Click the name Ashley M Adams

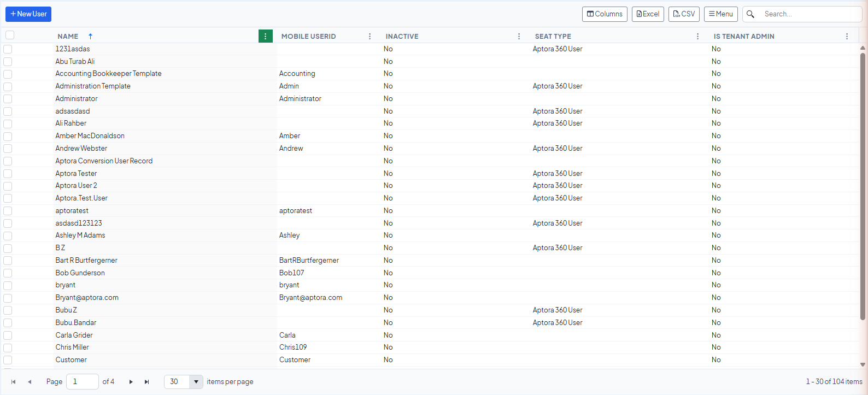[80, 235]
